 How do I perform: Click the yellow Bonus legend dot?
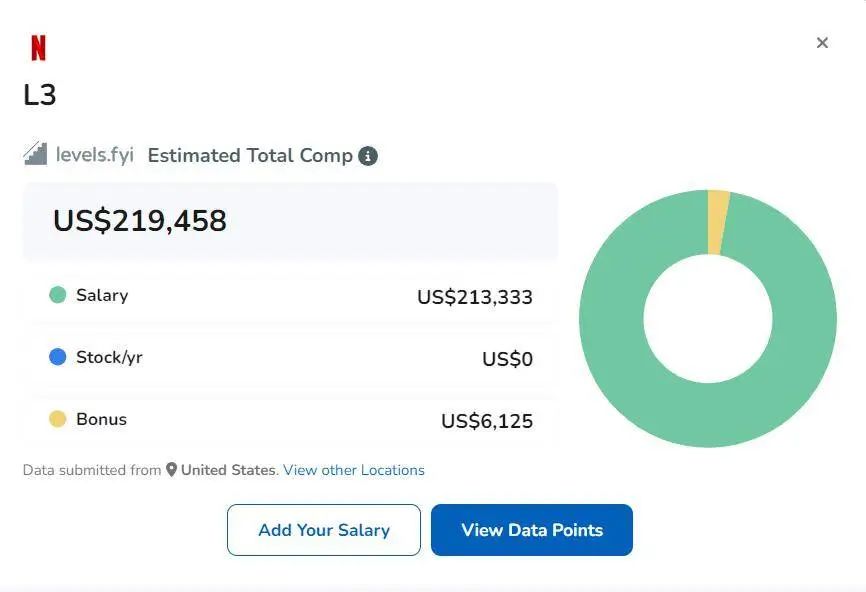pyautogui.click(x=58, y=419)
